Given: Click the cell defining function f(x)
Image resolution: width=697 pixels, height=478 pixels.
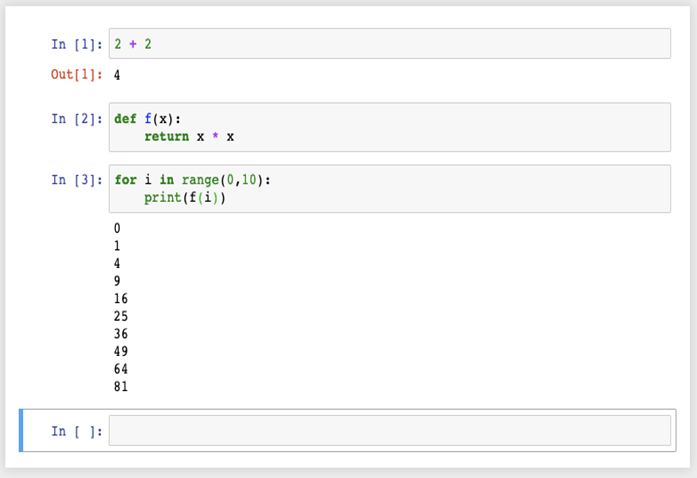Looking at the screenshot, I should pyautogui.click(x=390, y=127).
